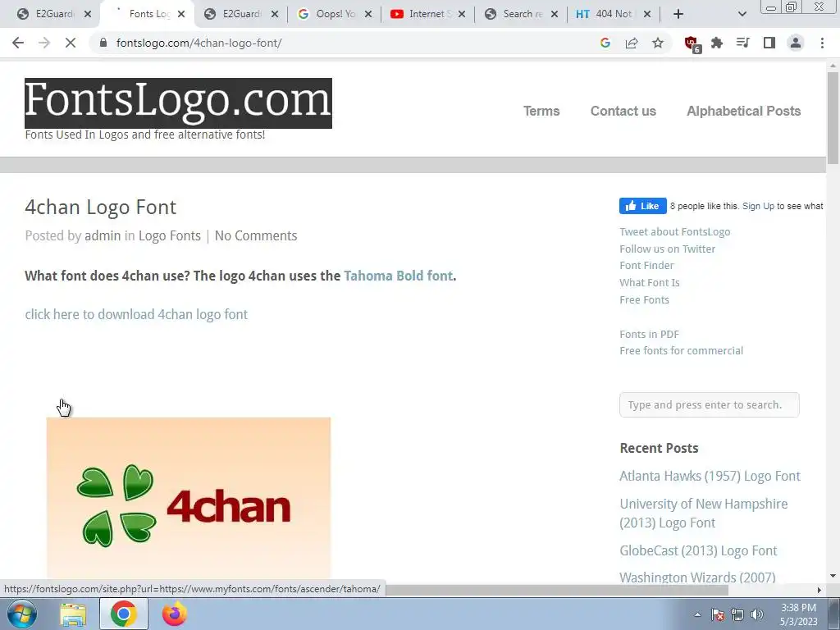Open University of New Hampshire Logo Font
840x630 pixels.
[x=703, y=514]
